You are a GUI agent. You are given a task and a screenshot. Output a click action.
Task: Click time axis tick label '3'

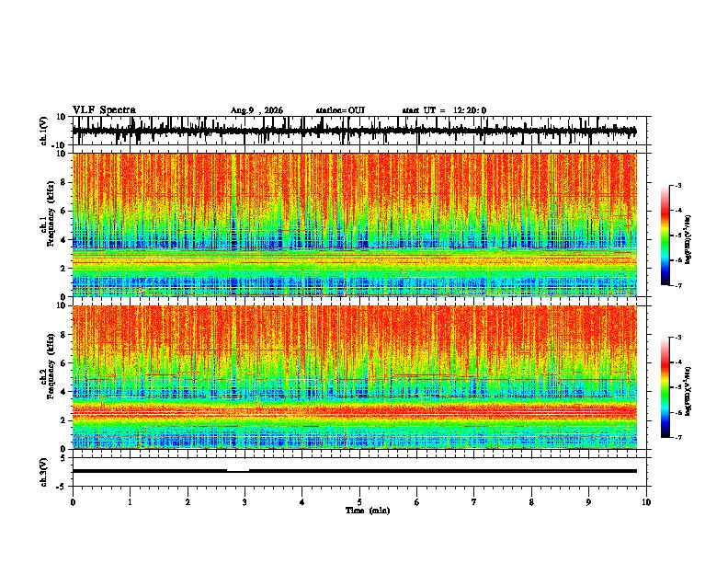(x=245, y=502)
